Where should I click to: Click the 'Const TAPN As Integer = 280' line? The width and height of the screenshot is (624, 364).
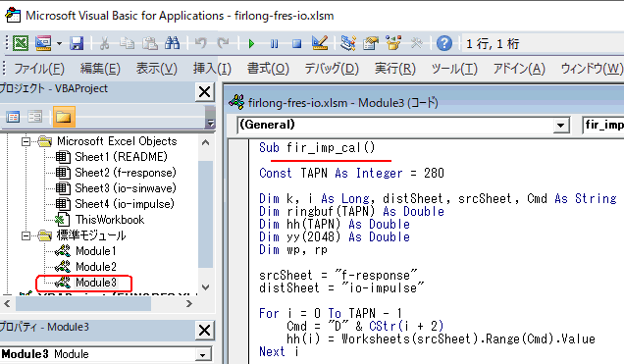pyautogui.click(x=351, y=173)
